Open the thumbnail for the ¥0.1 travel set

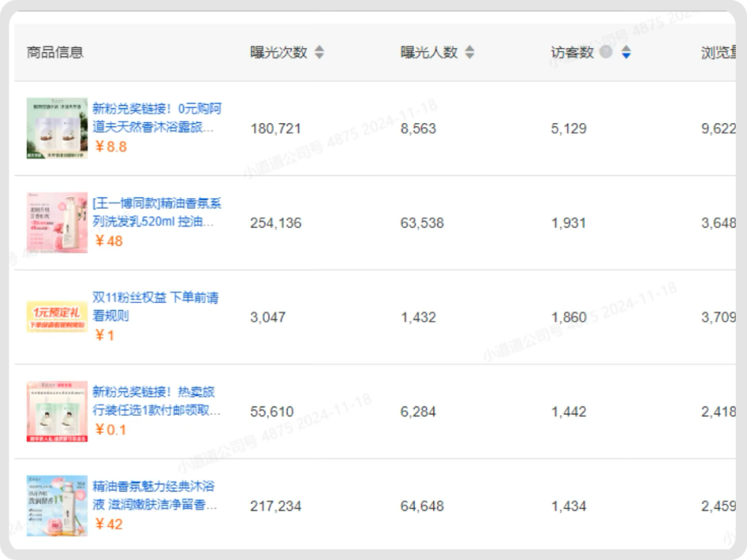(x=57, y=411)
